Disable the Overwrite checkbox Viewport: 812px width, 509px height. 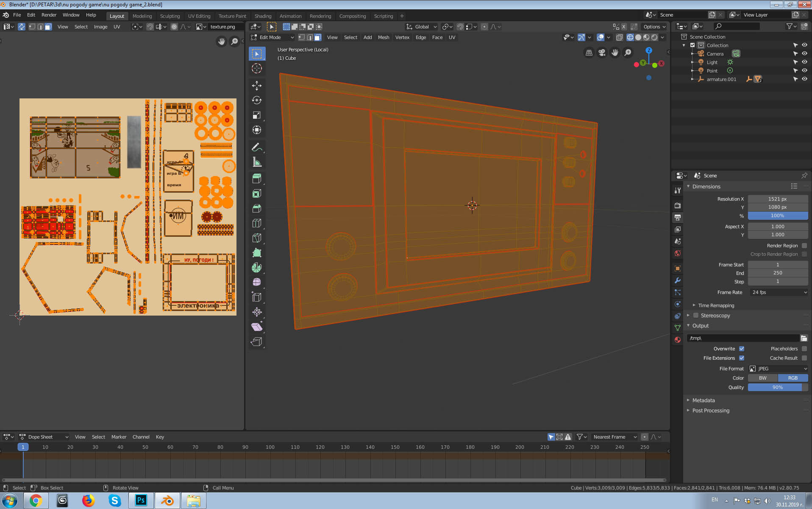pyautogui.click(x=742, y=349)
